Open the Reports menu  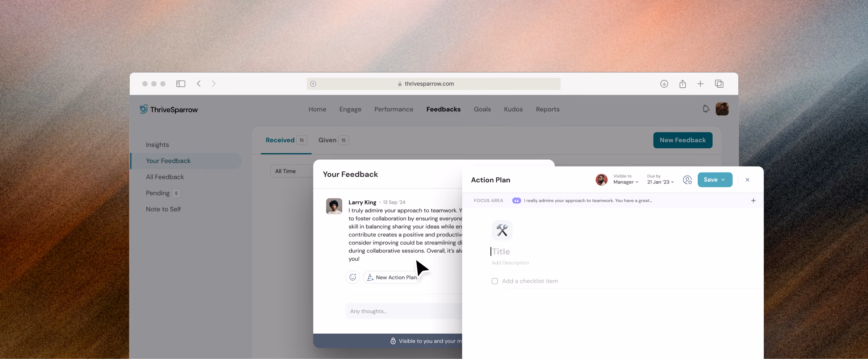pos(548,109)
